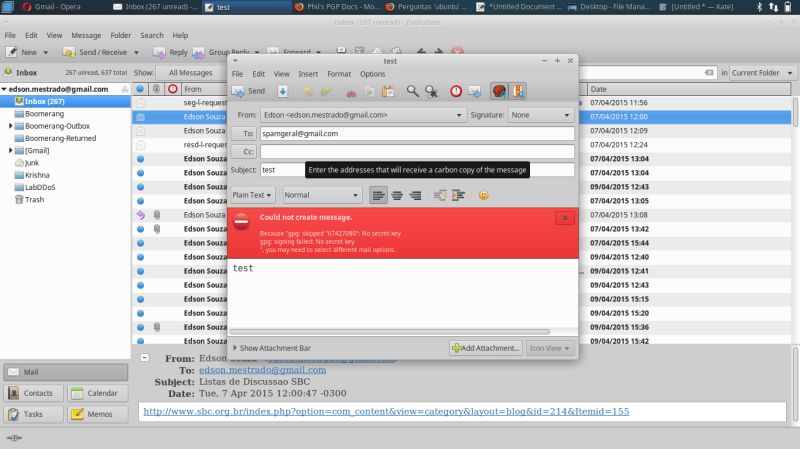Open the Send / Receive dropdown arrow
Viewport: 800px width, 449px height.
pyautogui.click(x=136, y=53)
